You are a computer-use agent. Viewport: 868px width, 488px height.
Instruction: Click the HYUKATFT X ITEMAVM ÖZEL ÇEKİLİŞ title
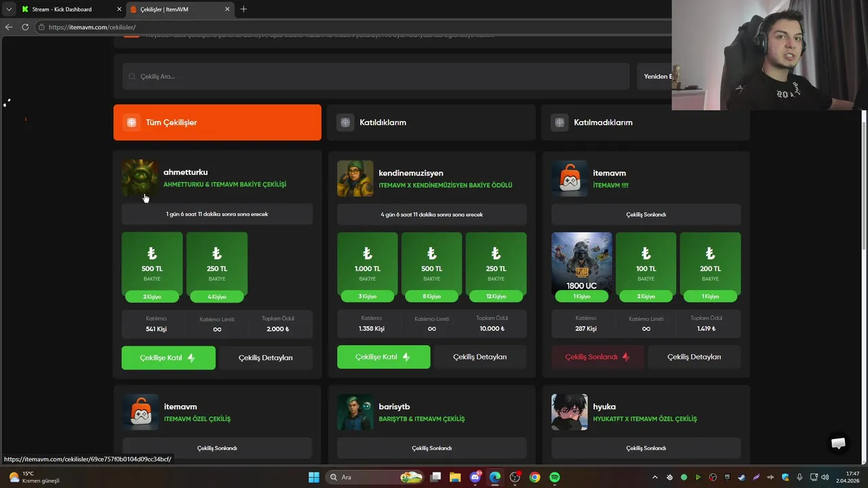click(645, 419)
